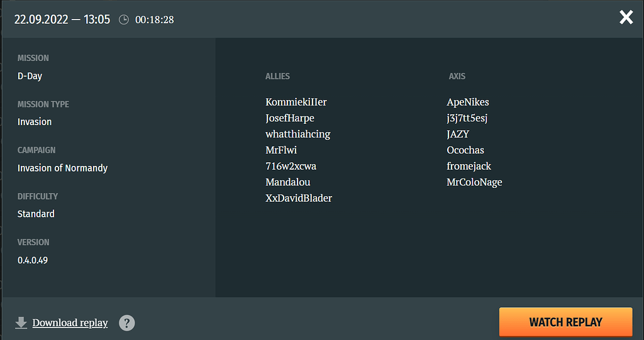Select player XxDavidBlader in Allies list

pos(299,198)
